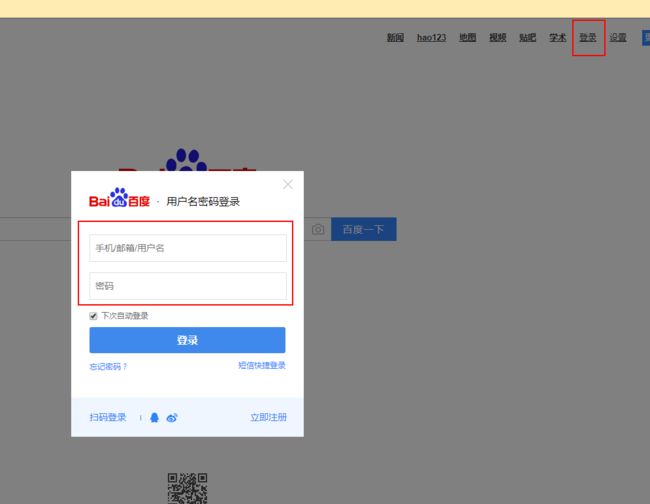Screen dimensions: 650x504
Task: Toggle the 下次自动登录 checkbox
Action: pyautogui.click(x=93, y=316)
